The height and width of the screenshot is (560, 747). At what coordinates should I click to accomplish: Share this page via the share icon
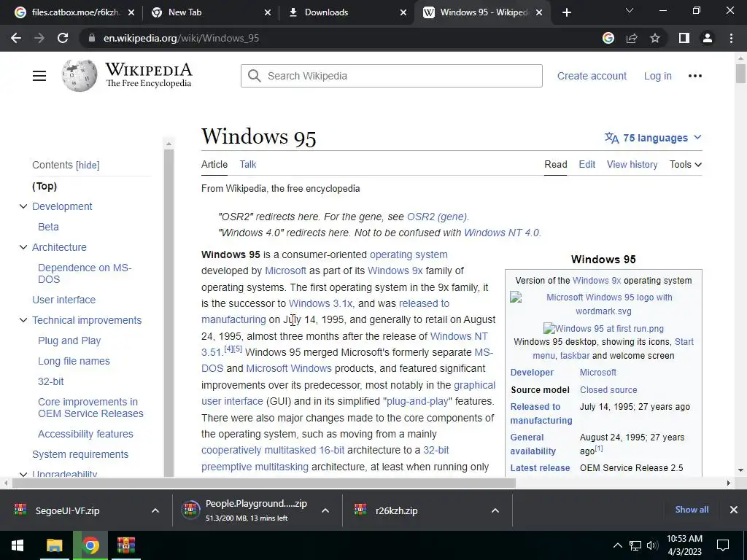point(632,38)
